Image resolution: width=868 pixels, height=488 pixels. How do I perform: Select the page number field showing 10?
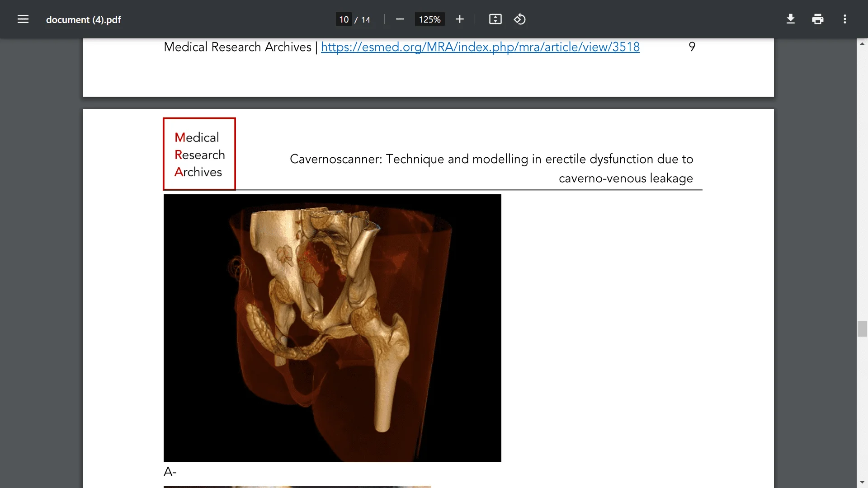pos(344,19)
